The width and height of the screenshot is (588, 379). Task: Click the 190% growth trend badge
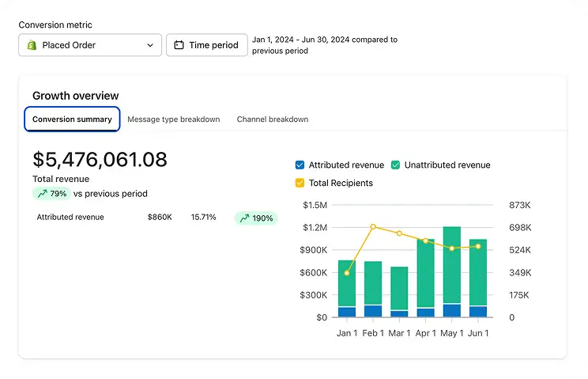[x=257, y=218]
